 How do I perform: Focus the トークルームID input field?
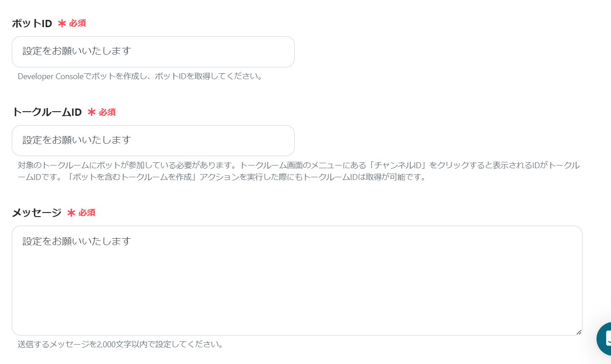pos(153,141)
